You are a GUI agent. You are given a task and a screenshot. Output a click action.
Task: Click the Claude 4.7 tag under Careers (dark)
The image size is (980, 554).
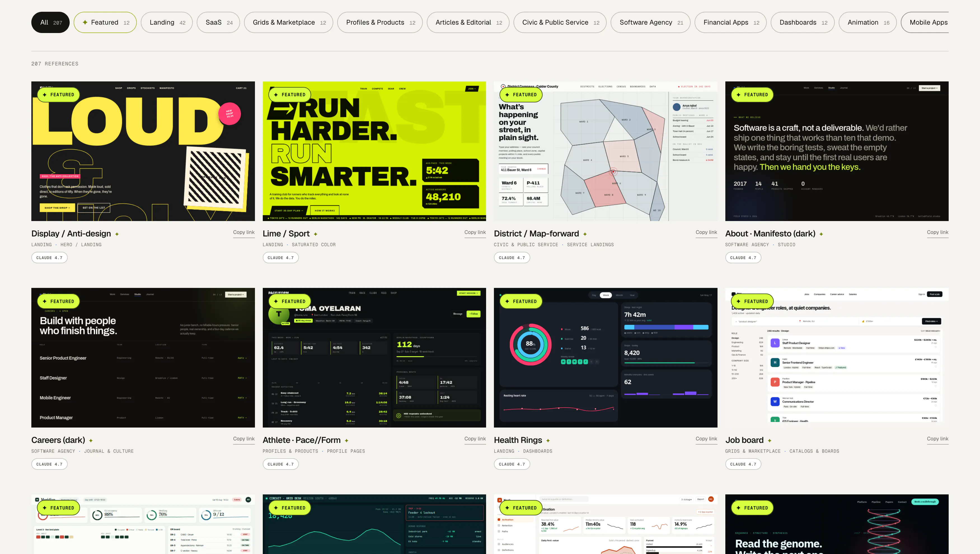coord(50,464)
